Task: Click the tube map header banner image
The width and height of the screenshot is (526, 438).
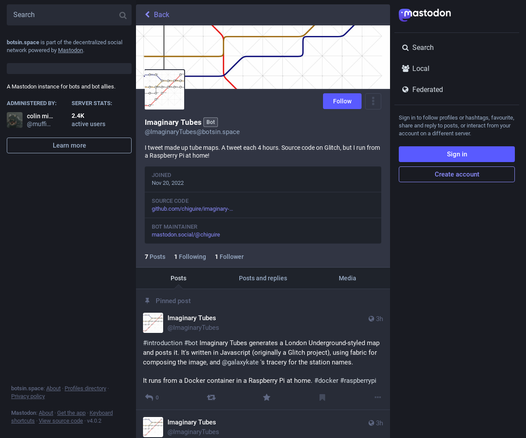Action: point(263,57)
